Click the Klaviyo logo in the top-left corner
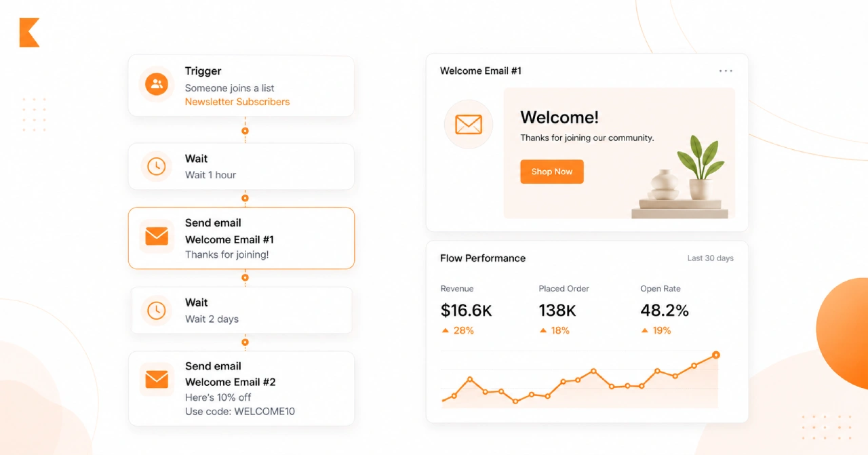The width and height of the screenshot is (868, 455). pos(28,33)
